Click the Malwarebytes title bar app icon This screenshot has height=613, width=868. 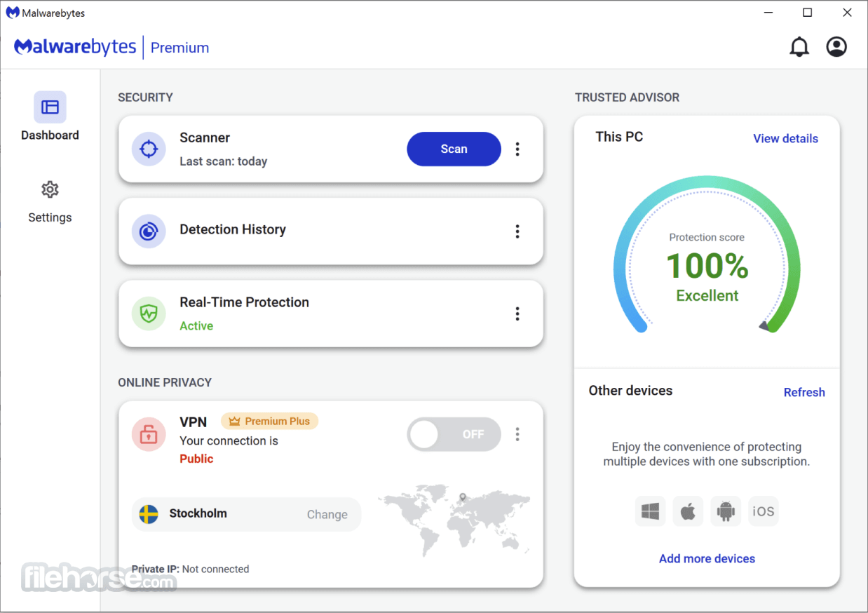pyautogui.click(x=13, y=13)
